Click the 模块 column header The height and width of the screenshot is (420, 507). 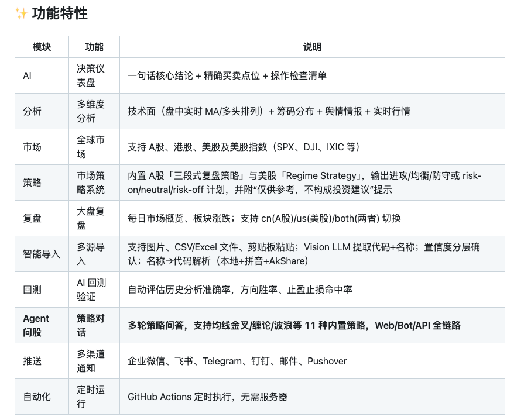[x=42, y=47]
